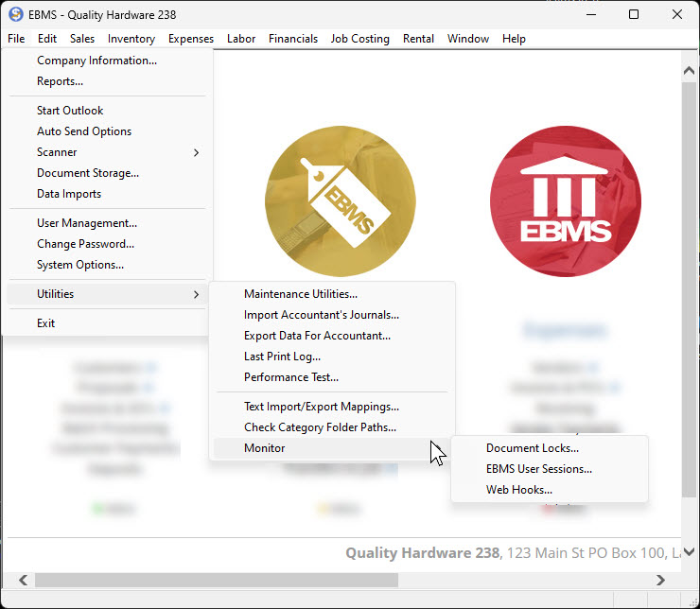Viewport: 700px width, 609px height.
Task: Open User Management settings
Action: coord(86,223)
